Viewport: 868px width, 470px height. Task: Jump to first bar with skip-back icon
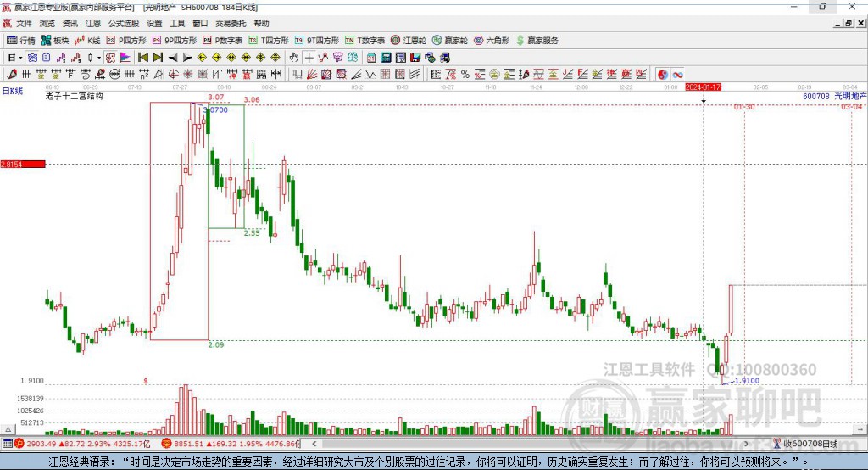[142, 58]
